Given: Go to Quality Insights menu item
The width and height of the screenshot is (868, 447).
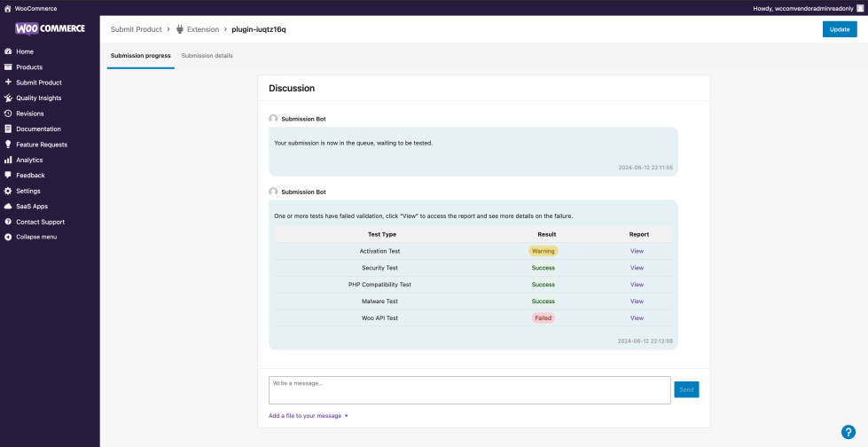Looking at the screenshot, I should click(x=39, y=98).
